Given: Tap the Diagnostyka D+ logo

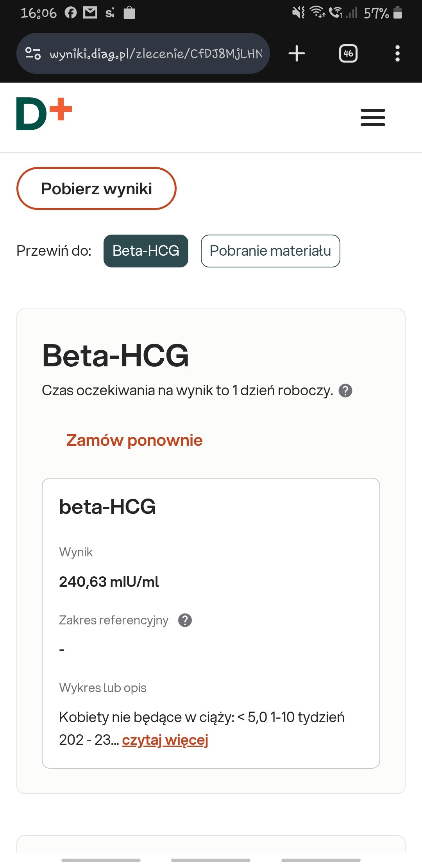Looking at the screenshot, I should (x=44, y=114).
